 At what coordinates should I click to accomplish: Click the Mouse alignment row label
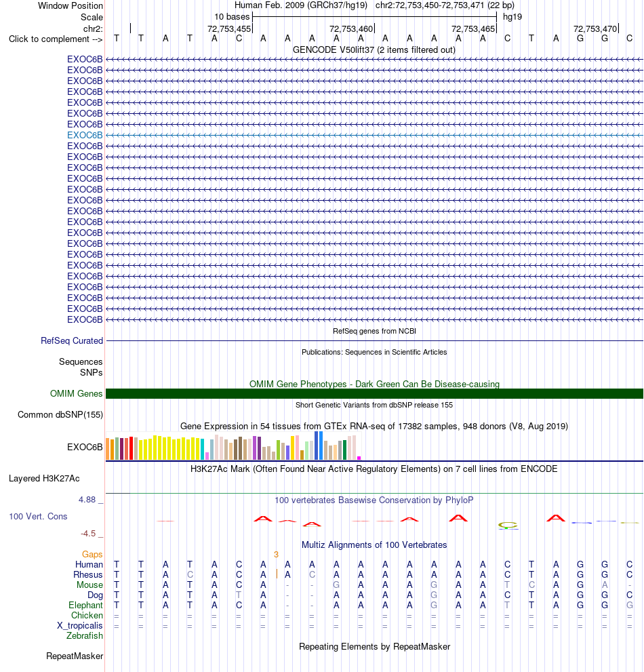coord(89,585)
